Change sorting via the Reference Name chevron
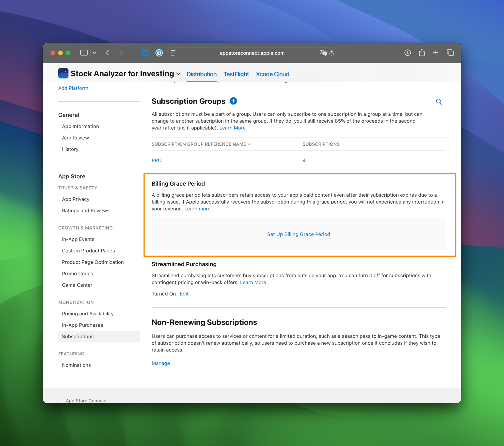 (249, 144)
